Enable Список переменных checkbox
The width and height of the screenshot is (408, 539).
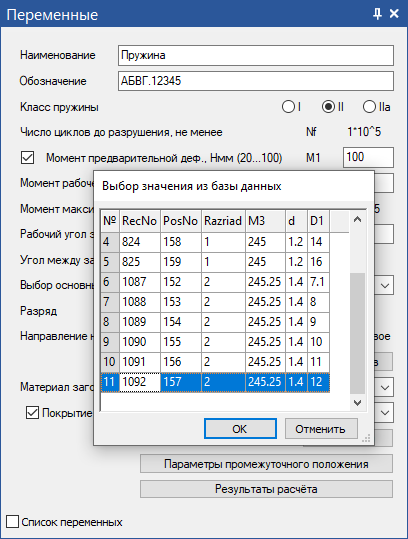tap(12, 521)
